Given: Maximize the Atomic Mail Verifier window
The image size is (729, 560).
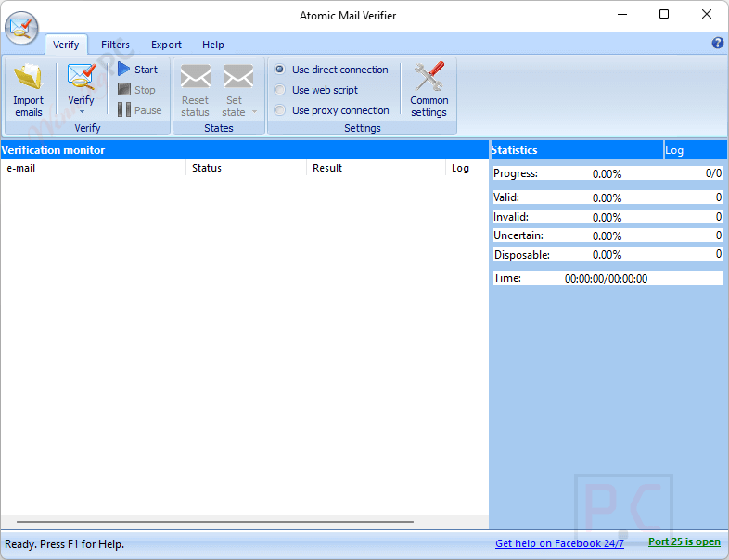Looking at the screenshot, I should point(664,15).
